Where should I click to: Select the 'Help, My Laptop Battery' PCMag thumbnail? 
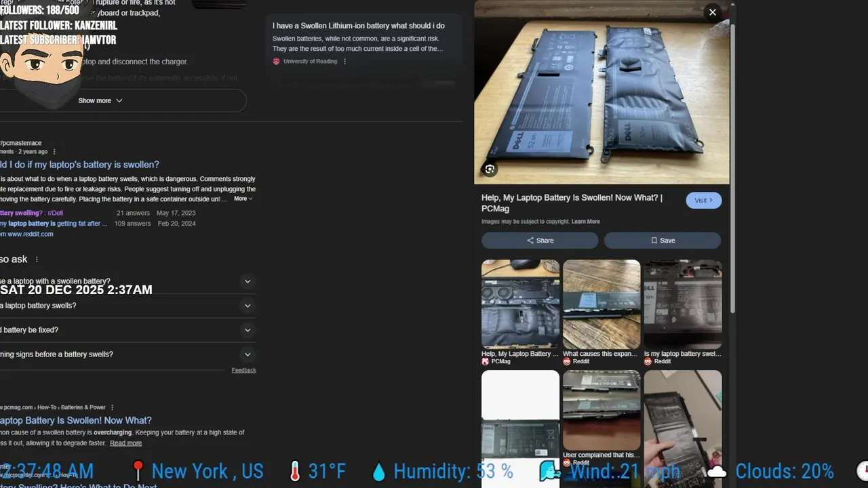pos(520,304)
